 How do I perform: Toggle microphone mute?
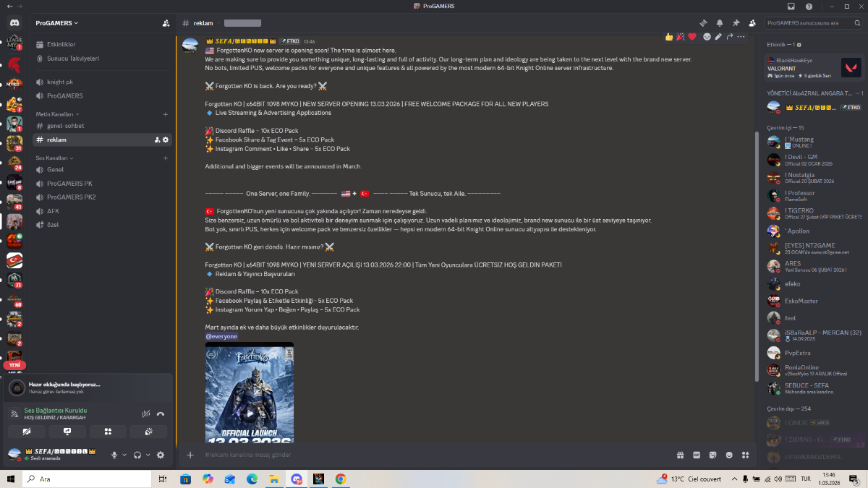pos(114,455)
